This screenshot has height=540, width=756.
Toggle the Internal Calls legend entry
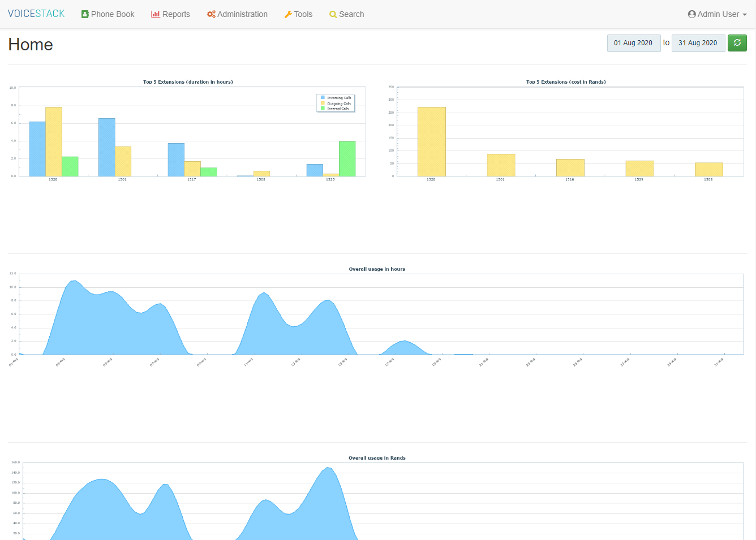click(x=338, y=109)
